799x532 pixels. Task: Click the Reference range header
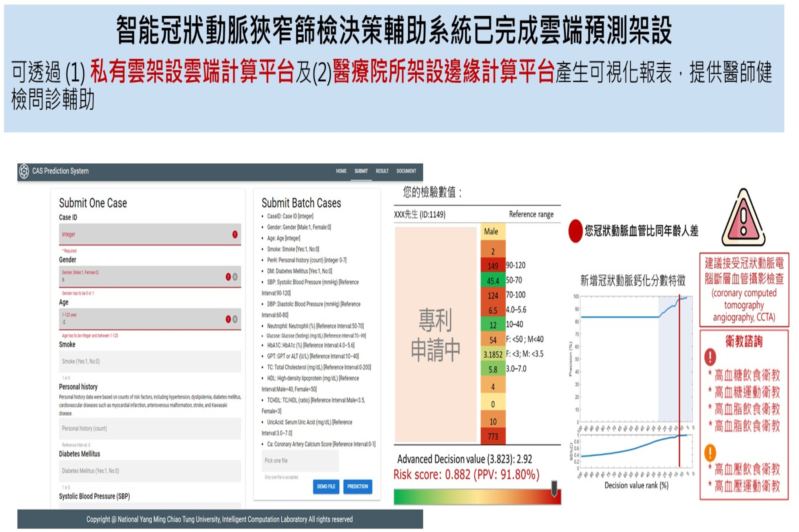pos(531,214)
